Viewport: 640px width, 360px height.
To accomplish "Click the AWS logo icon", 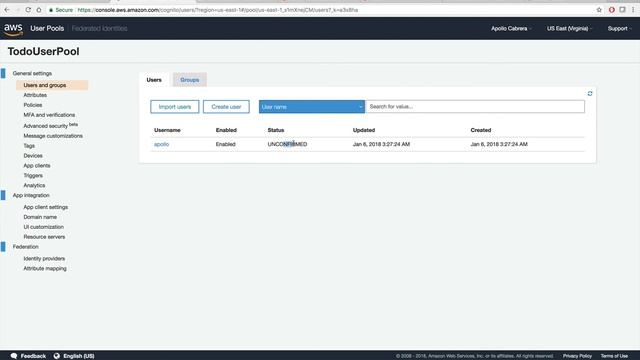I will 13,29.
